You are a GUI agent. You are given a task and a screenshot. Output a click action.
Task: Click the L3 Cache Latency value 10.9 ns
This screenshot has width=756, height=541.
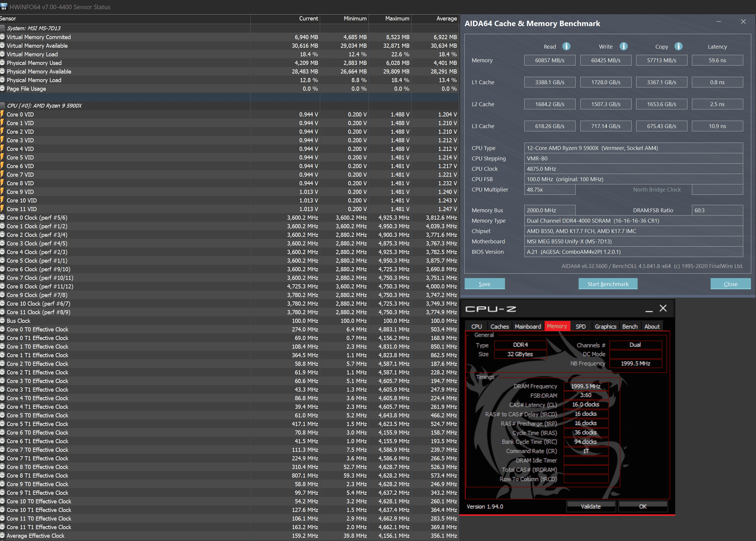pos(717,126)
